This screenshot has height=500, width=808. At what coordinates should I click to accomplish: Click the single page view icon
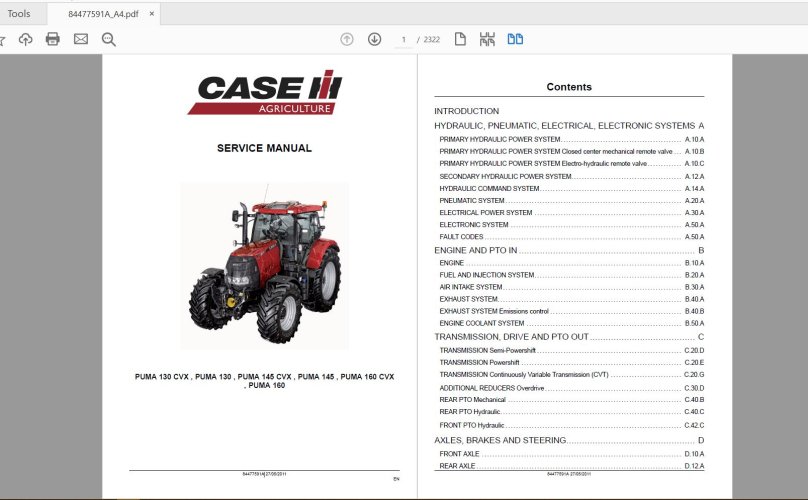[x=460, y=39]
